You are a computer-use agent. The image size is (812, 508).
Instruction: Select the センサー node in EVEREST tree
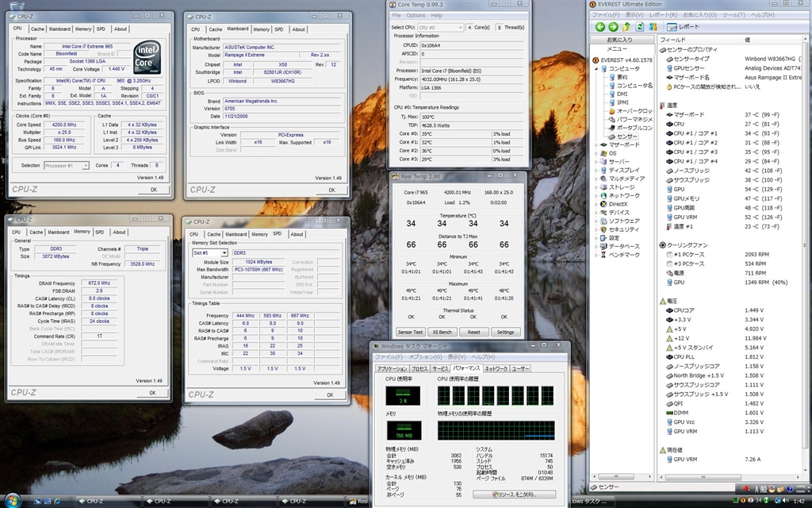click(627, 137)
